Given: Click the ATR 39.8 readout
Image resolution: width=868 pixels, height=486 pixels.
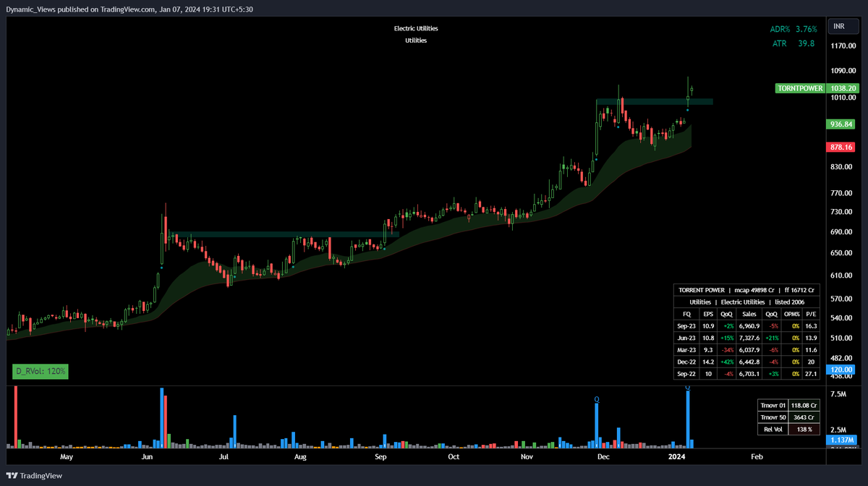Looking at the screenshot, I should [793, 43].
